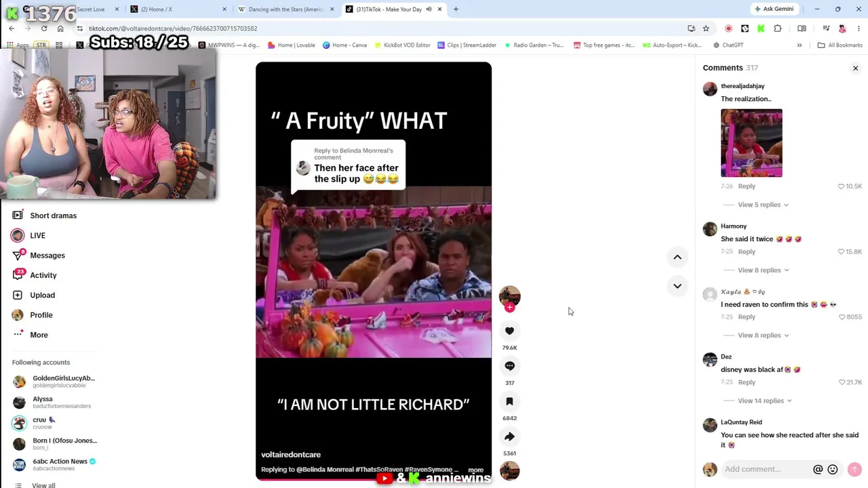Share the video using the arrow icon

(x=509, y=436)
